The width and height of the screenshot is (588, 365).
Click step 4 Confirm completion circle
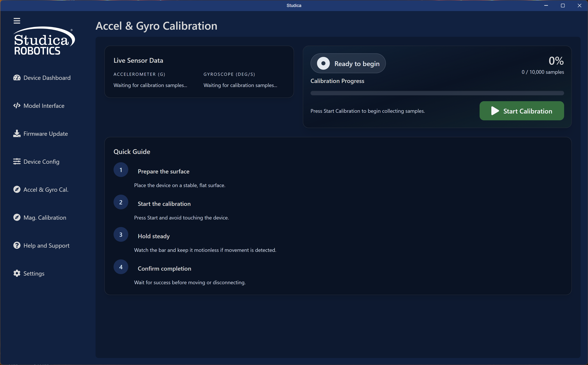point(121,267)
